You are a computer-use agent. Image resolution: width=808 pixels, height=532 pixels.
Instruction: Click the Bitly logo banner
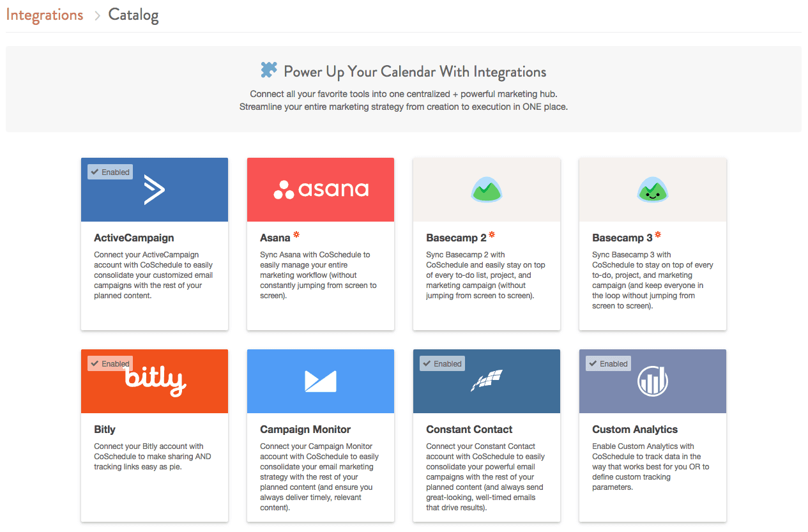point(155,381)
